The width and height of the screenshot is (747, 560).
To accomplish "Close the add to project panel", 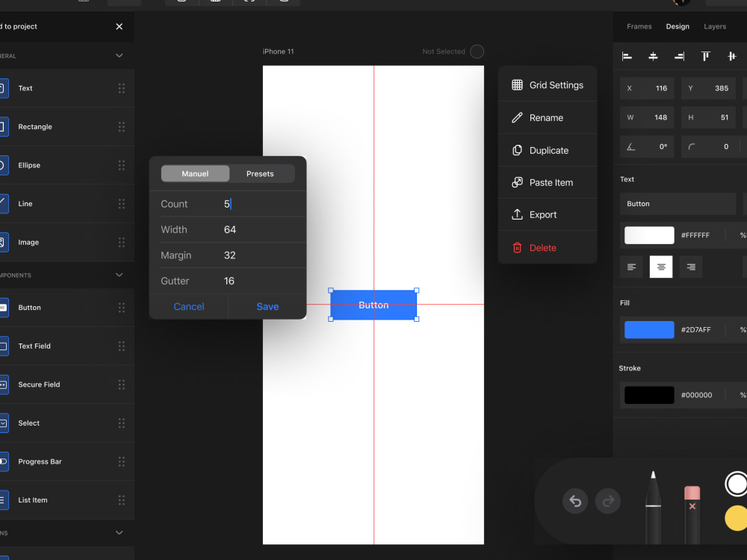I will click(119, 26).
